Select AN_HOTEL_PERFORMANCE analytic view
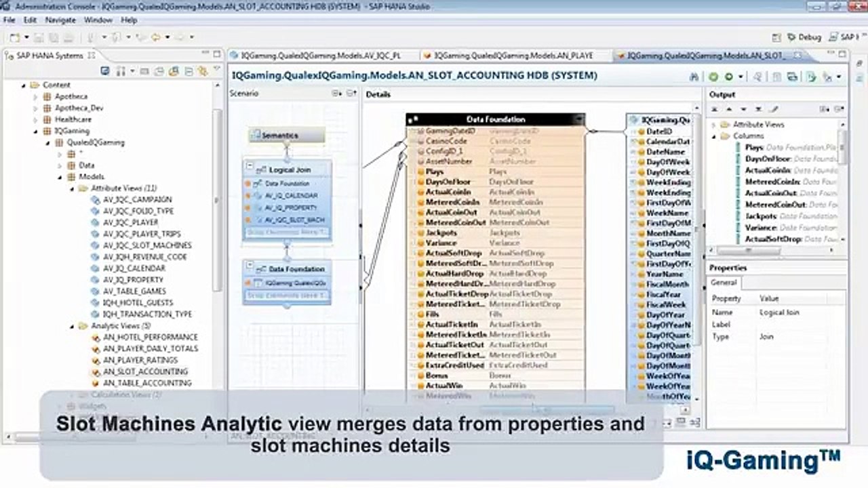Image resolution: width=868 pixels, height=488 pixels. click(x=151, y=338)
